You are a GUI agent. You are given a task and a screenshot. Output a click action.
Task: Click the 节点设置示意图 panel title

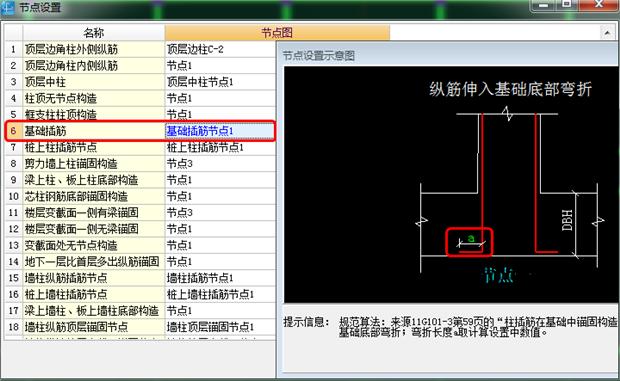(319, 56)
